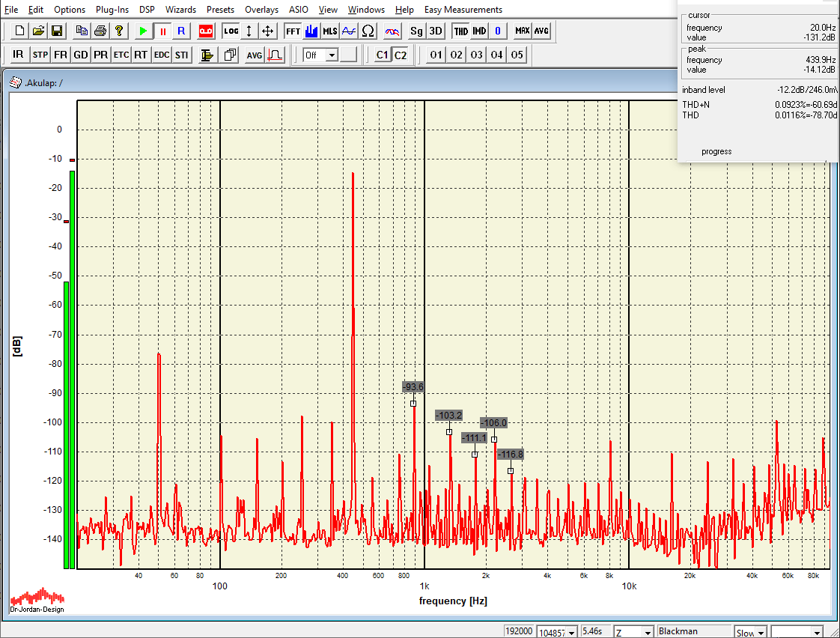Open the Sg spectrogram view

point(417,31)
